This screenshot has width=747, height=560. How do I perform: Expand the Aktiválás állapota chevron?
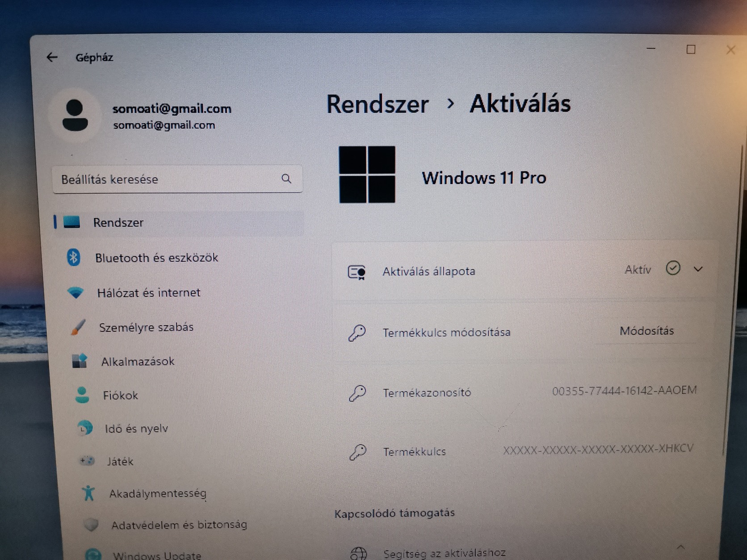pyautogui.click(x=698, y=269)
